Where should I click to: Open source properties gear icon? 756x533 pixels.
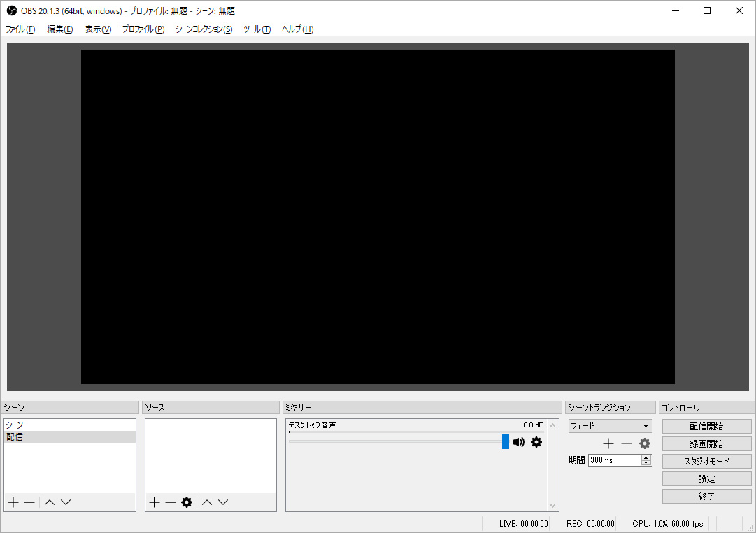point(187,502)
